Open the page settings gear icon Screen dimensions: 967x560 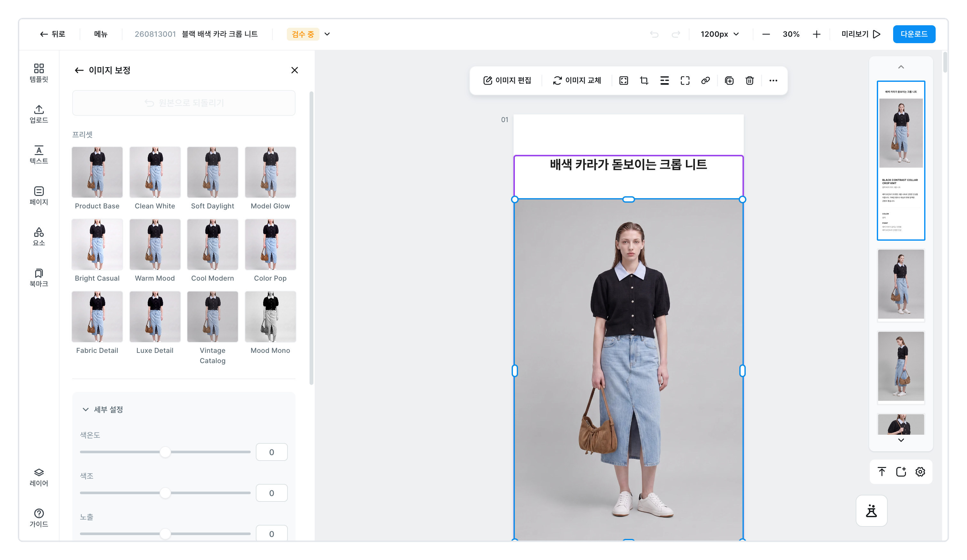[920, 472]
